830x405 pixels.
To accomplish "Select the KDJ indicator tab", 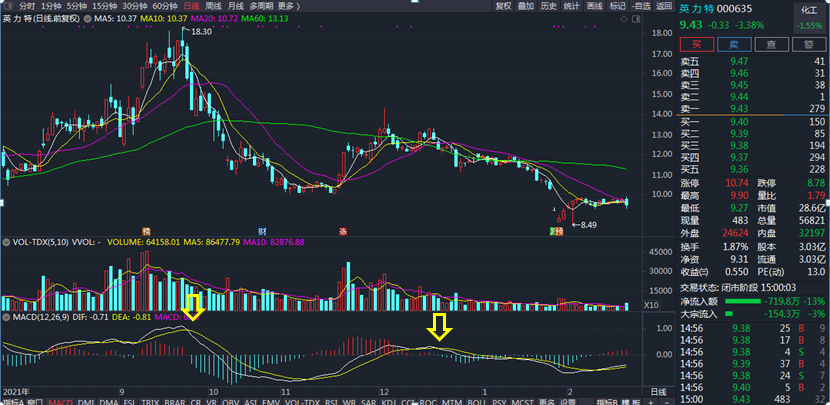I will [388, 402].
